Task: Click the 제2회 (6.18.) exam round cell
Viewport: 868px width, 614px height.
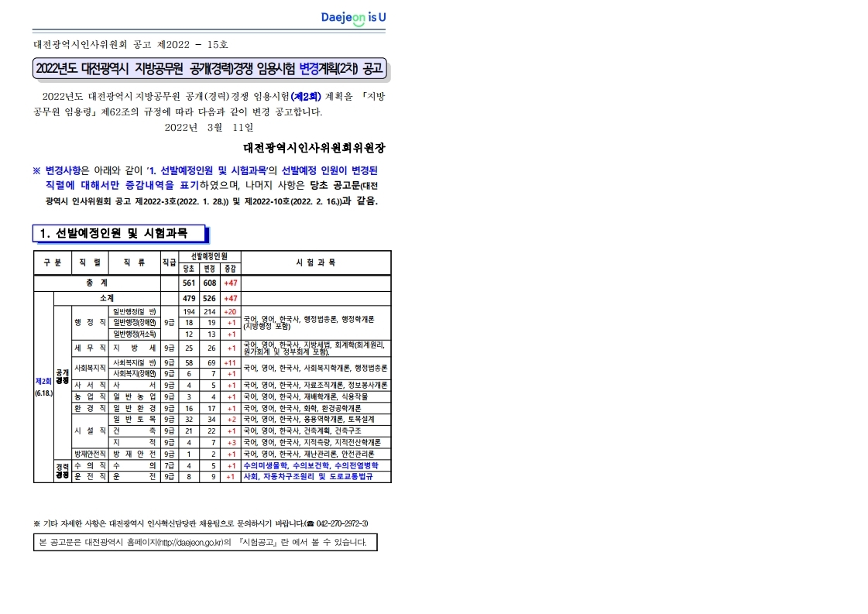Action: [x=43, y=387]
